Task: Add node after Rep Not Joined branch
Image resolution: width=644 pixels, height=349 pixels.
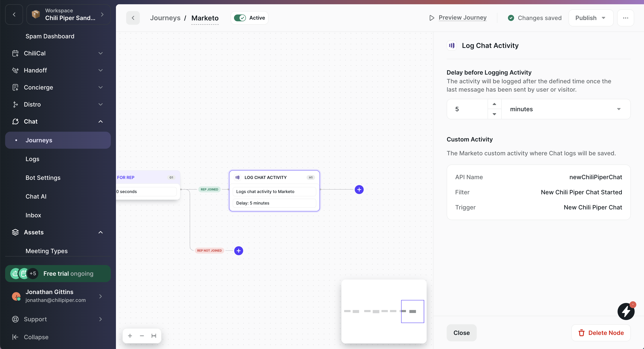Action: [238, 251]
